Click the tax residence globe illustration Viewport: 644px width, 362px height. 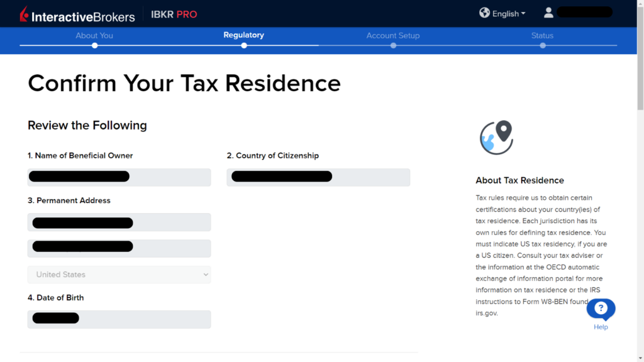(496, 137)
